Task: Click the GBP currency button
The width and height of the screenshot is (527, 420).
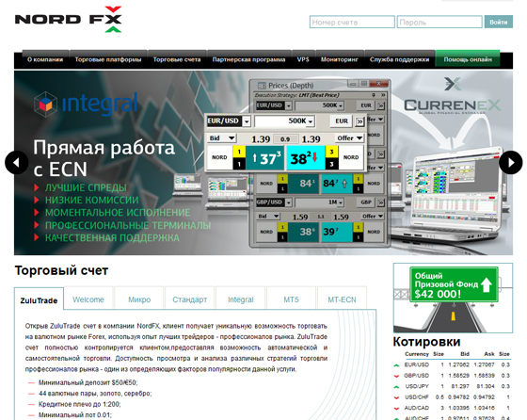Action: pyautogui.click(x=366, y=202)
